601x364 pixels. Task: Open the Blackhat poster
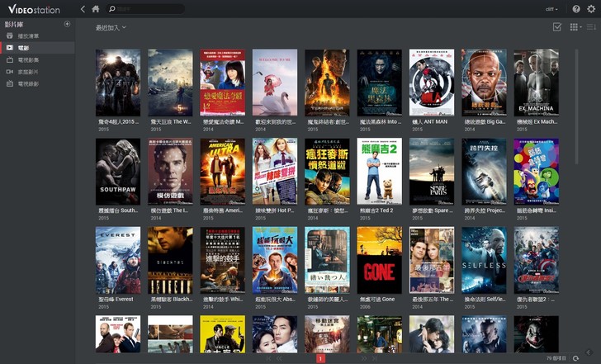point(170,260)
